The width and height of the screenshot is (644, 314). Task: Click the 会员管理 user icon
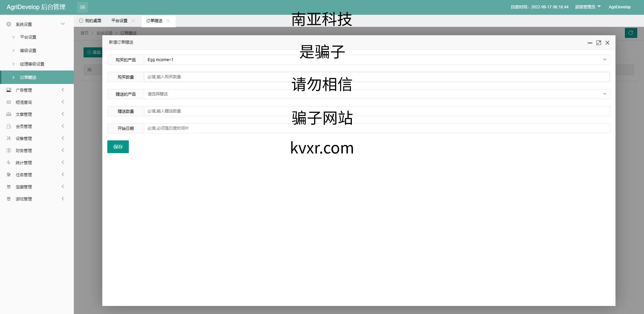click(9, 126)
